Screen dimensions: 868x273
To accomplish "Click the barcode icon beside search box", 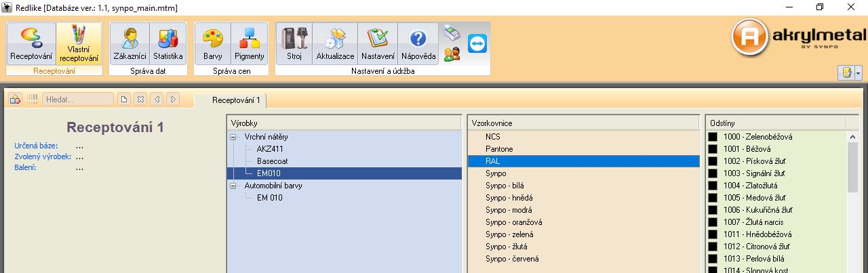I will [x=32, y=99].
